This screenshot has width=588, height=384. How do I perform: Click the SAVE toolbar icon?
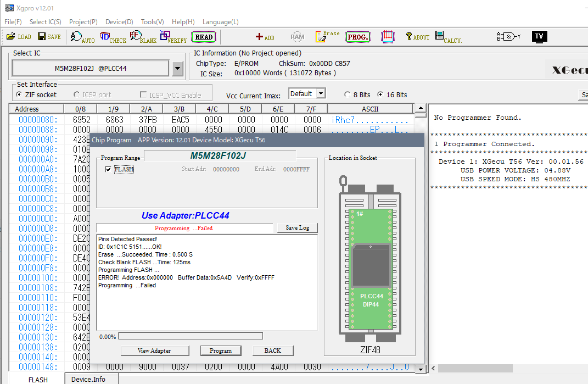49,37
